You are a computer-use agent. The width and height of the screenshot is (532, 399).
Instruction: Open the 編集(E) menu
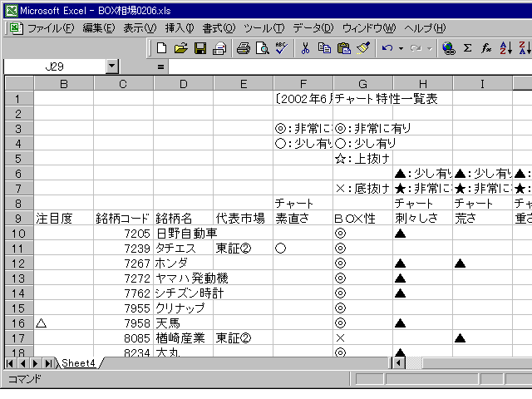coord(99,28)
